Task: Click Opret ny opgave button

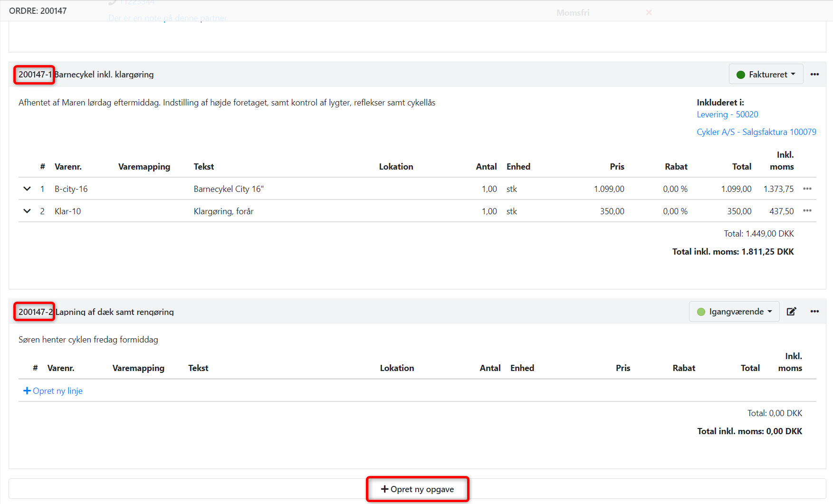Action: pos(417,489)
